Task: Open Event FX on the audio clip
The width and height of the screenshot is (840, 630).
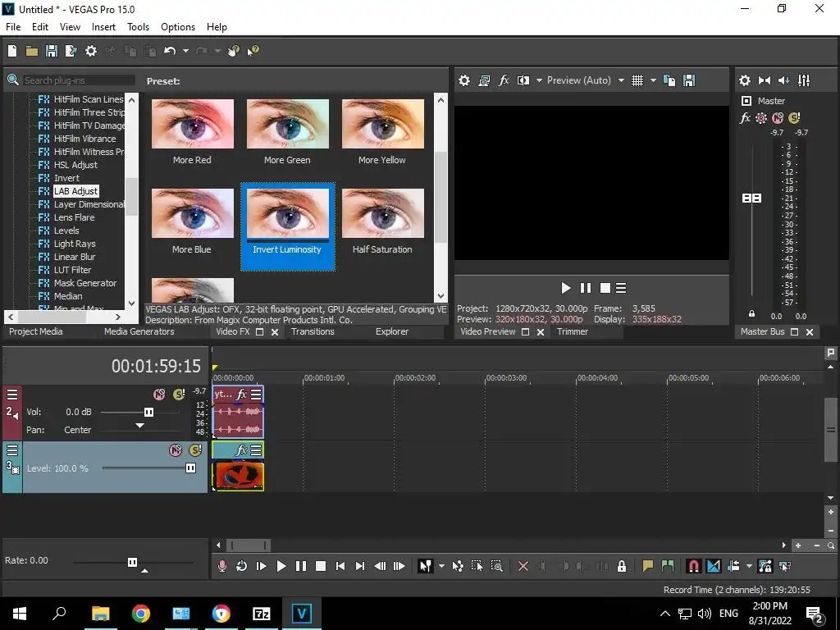Action: click(x=242, y=395)
